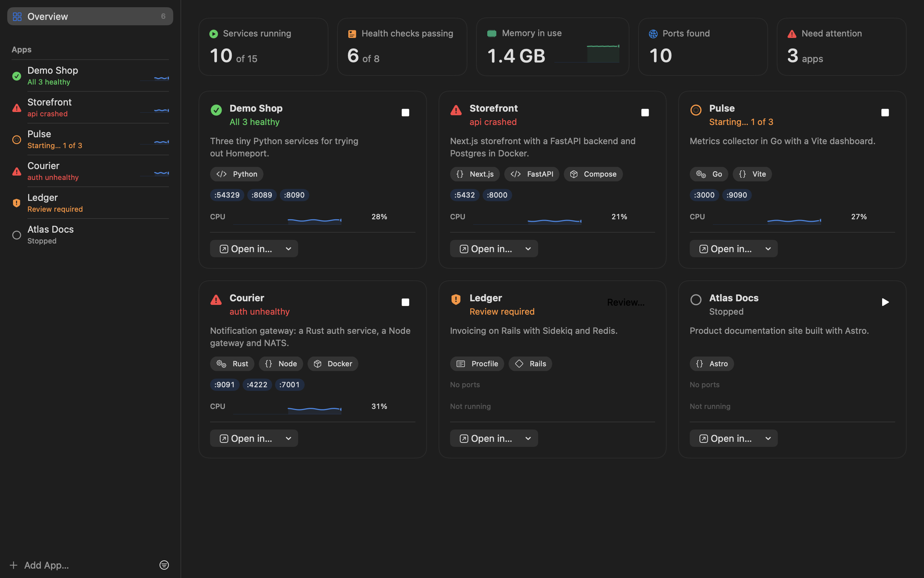This screenshot has width=924, height=578.
Task: Click the Memory in use graph
Action: point(587,53)
